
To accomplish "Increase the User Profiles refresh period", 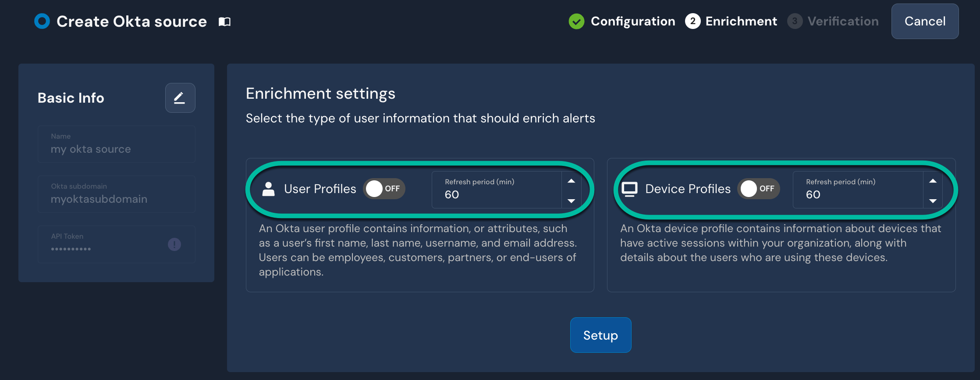I will (571, 181).
